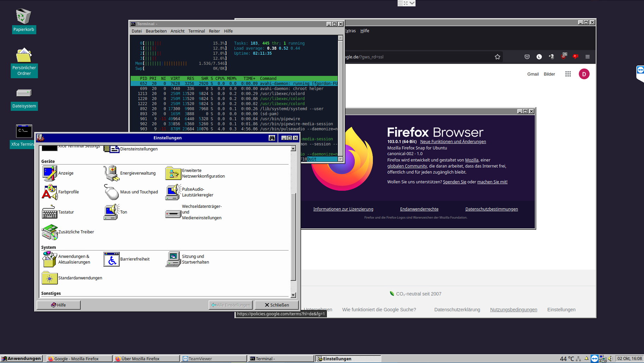Viewport: 644px width, 363px height.
Task: Open the Google apps grid
Action: coord(568,74)
